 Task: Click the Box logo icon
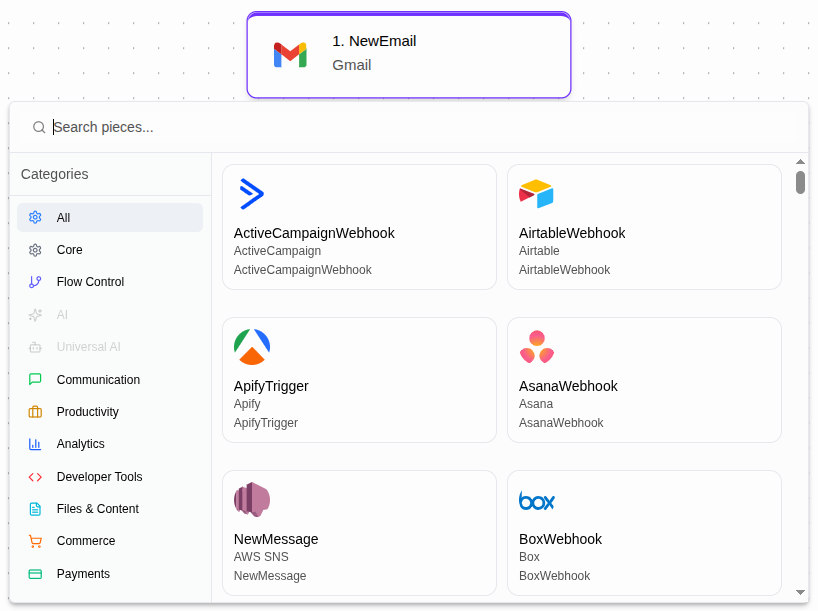pos(537,500)
